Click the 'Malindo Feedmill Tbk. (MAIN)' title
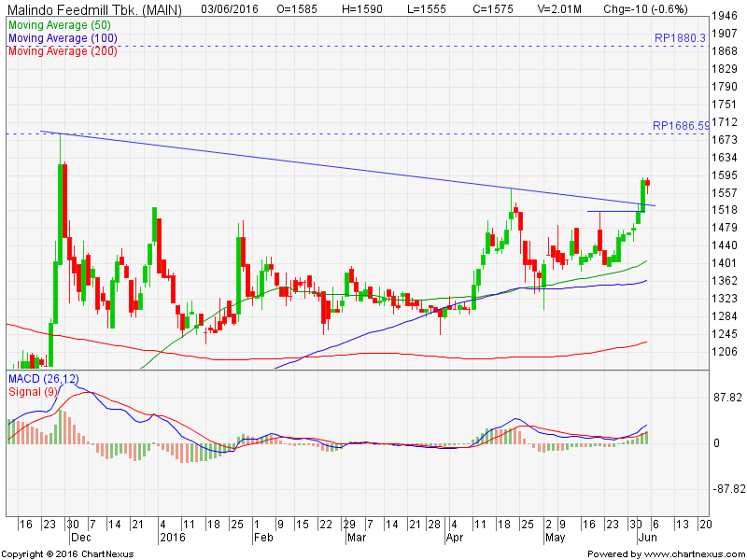 pos(95,9)
